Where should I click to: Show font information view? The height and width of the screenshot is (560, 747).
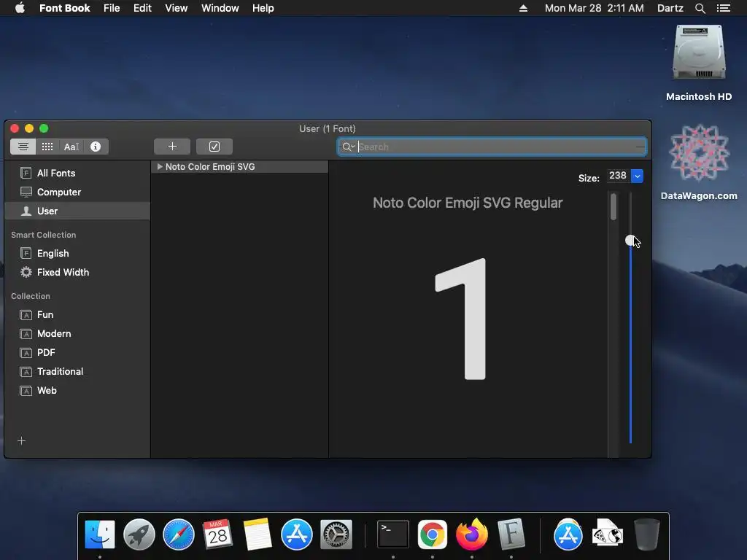(96, 147)
